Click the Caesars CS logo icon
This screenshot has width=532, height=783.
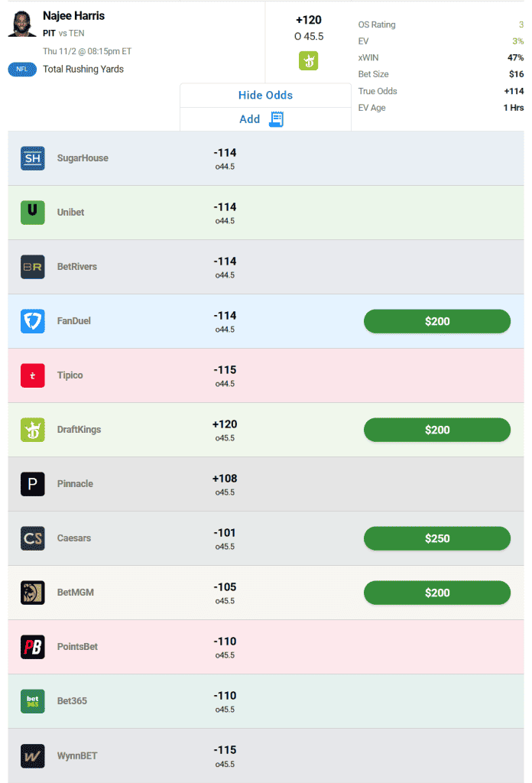33,538
